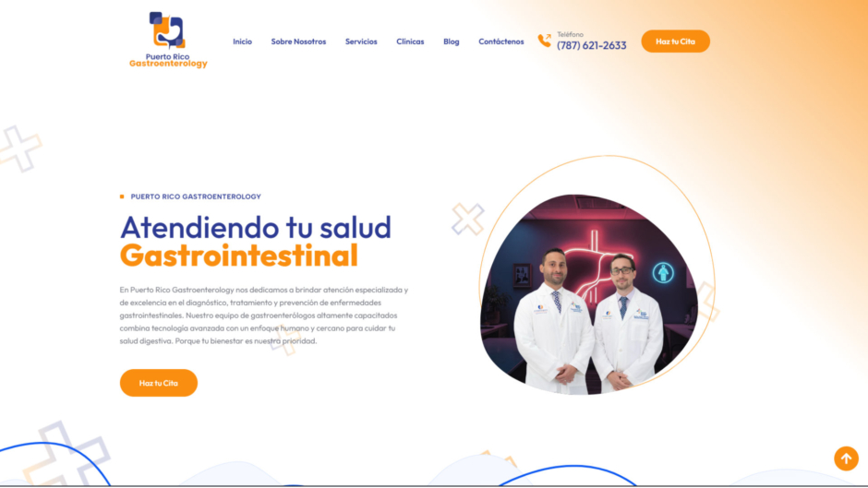
Task: Open the Inicio menu item
Action: [x=243, y=42]
